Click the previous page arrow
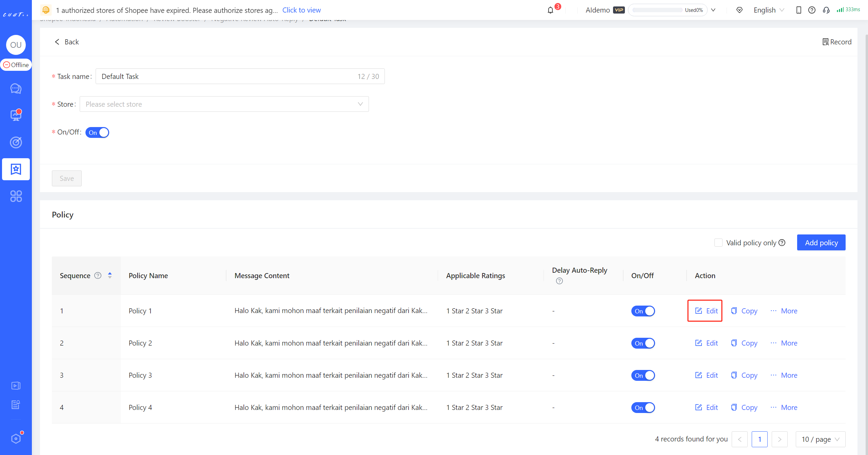Screen dimensions: 868x455 point(739,439)
